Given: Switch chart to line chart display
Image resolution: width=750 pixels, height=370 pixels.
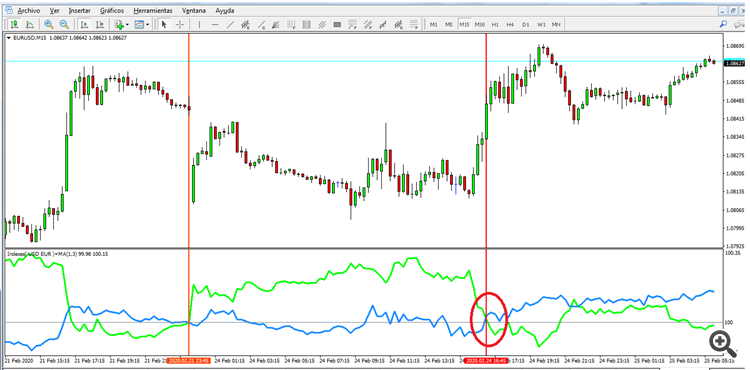Looking at the screenshot, I should [x=30, y=24].
